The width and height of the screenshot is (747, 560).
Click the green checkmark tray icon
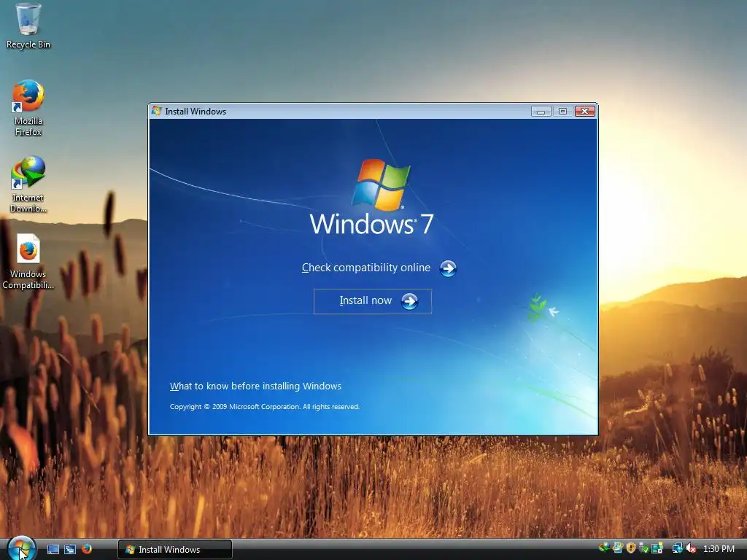pos(644,548)
